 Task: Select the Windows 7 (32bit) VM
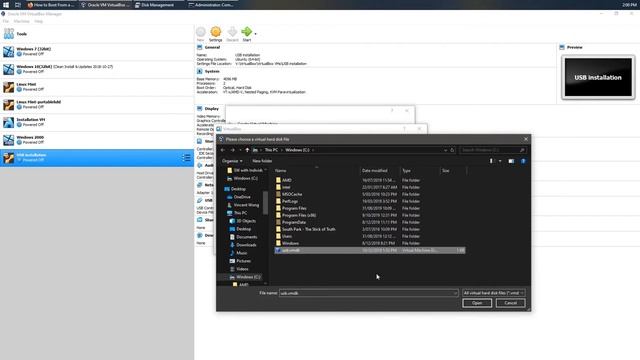coord(97,51)
